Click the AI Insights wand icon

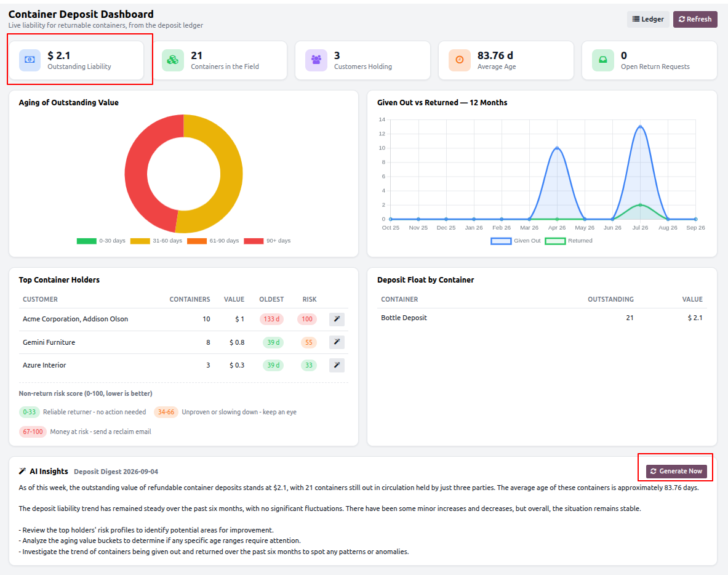[x=22, y=471]
